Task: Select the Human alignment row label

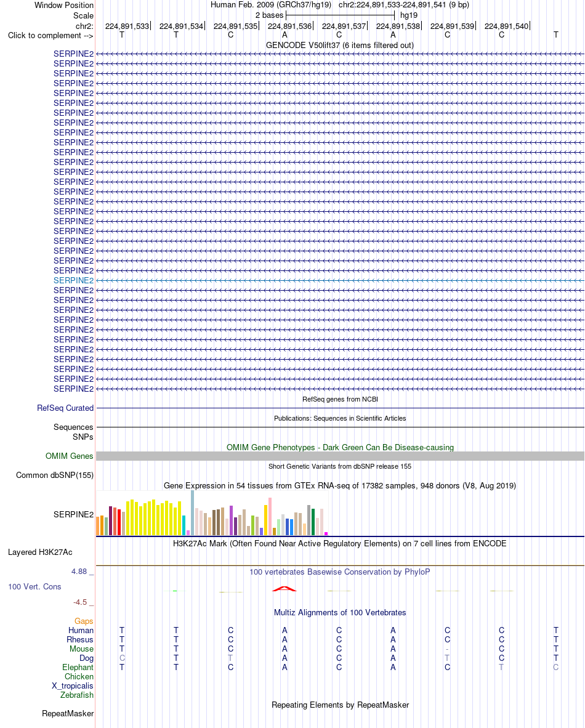Action: pos(81,631)
